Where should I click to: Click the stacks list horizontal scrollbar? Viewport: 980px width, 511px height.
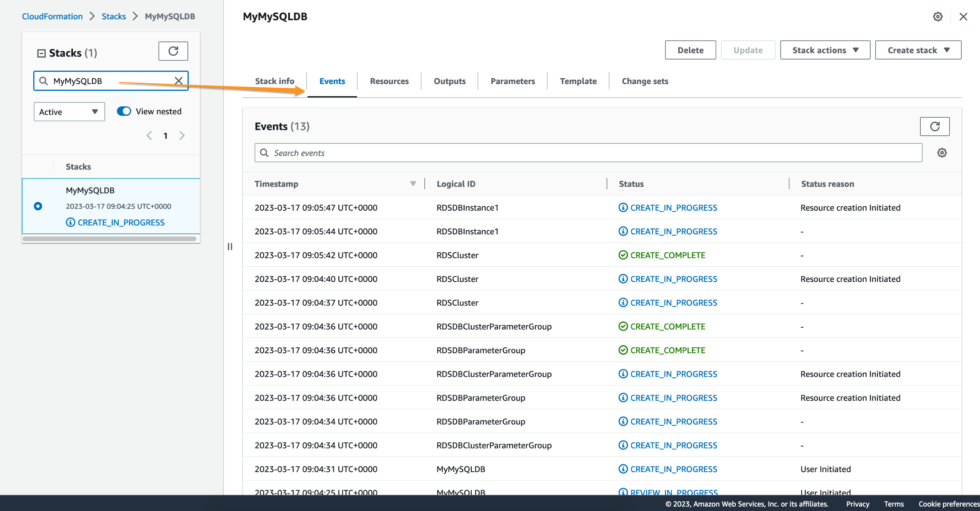(109, 239)
